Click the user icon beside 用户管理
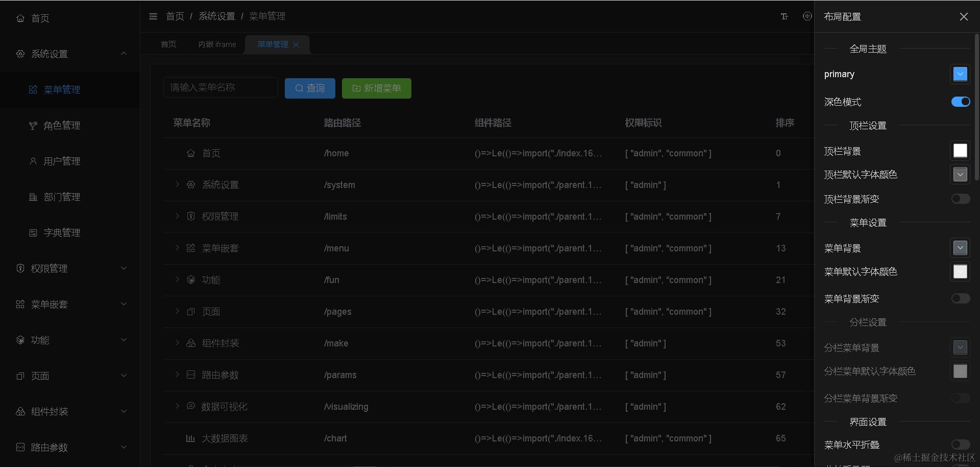The height and width of the screenshot is (467, 980). click(33, 161)
